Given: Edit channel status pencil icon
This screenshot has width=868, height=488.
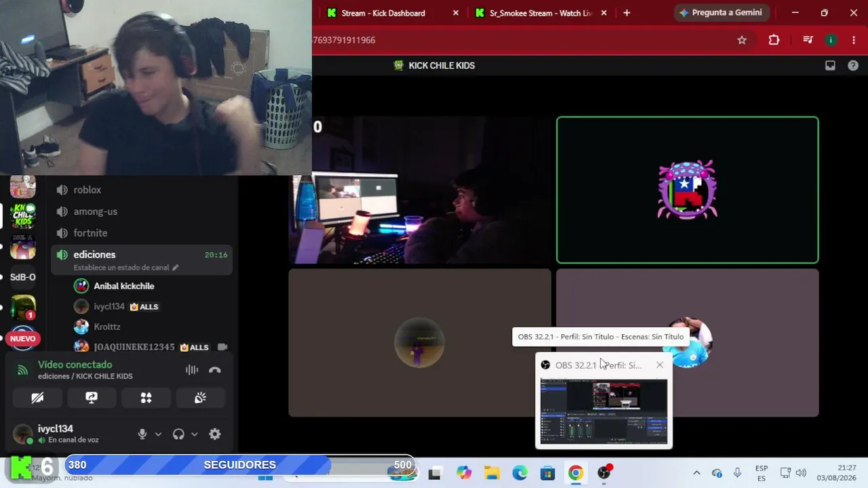Looking at the screenshot, I should (x=175, y=268).
